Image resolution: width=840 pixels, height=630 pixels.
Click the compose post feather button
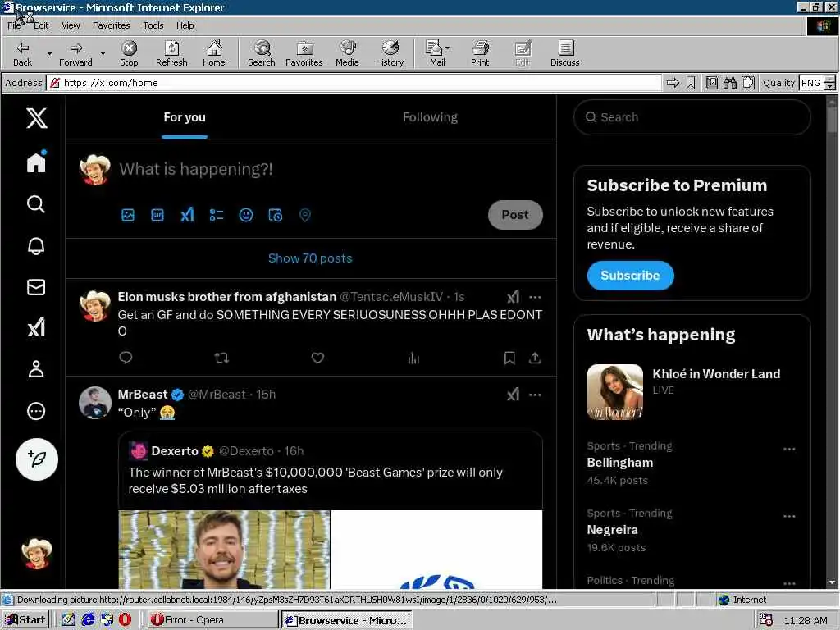pos(36,459)
